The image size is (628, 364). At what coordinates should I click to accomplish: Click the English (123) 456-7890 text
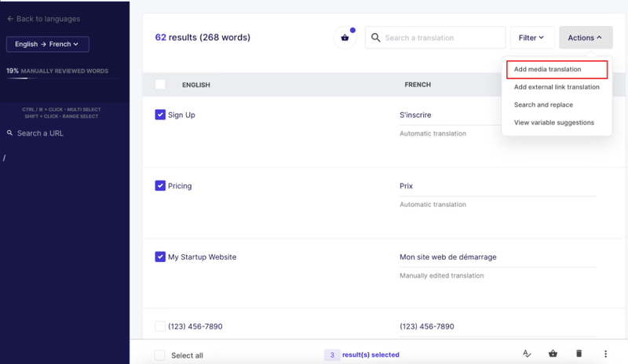point(195,326)
